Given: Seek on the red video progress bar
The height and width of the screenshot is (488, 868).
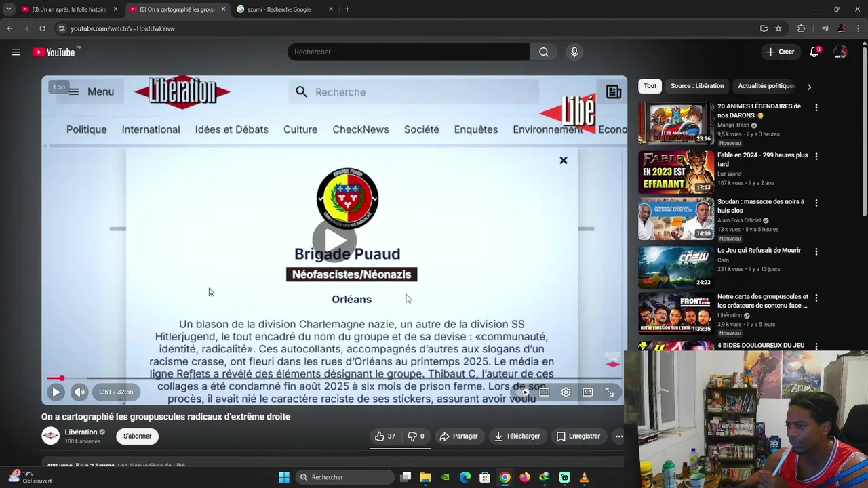Looking at the screenshot, I should tap(334, 378).
